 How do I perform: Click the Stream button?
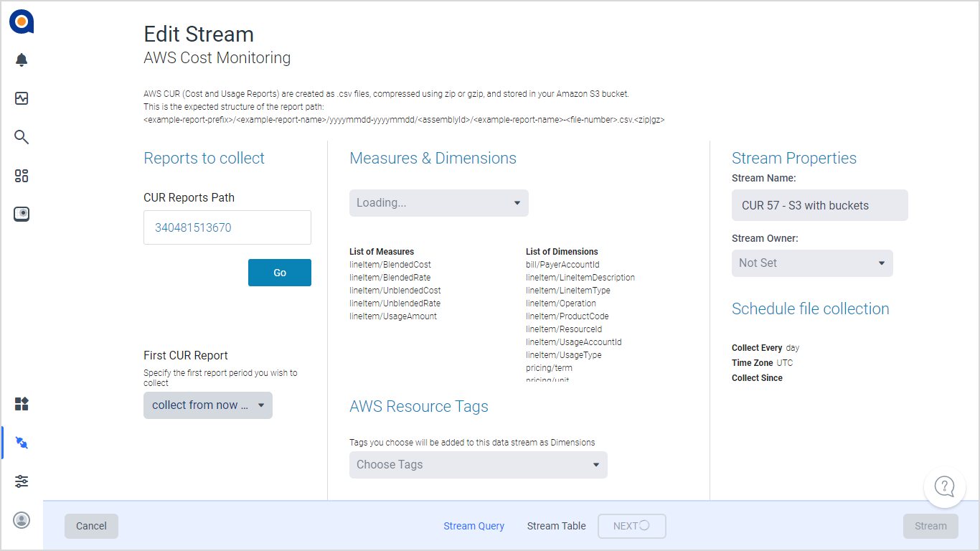click(x=930, y=526)
